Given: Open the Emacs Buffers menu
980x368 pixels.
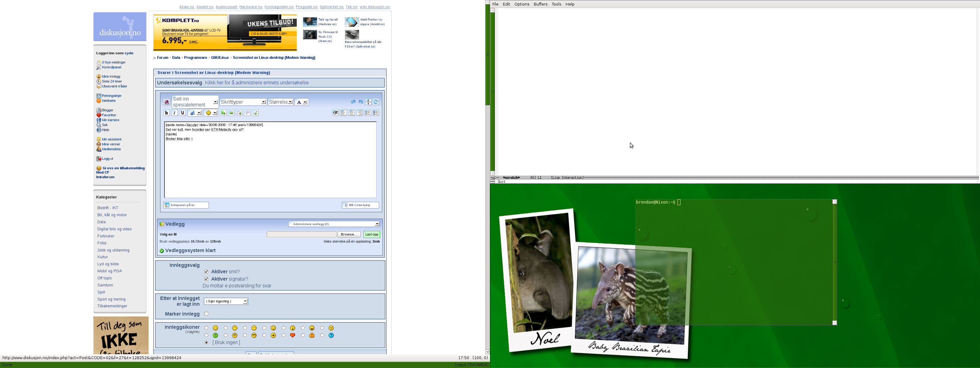Looking at the screenshot, I should coord(541,4).
